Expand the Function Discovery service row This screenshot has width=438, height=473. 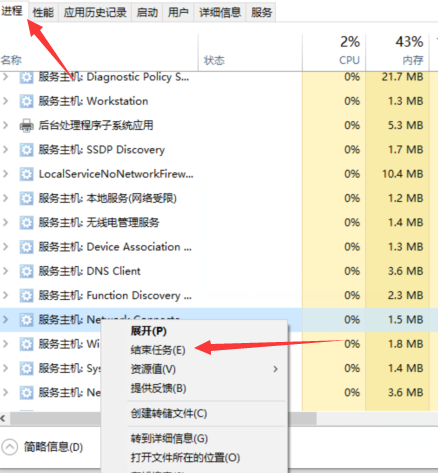(x=5, y=295)
